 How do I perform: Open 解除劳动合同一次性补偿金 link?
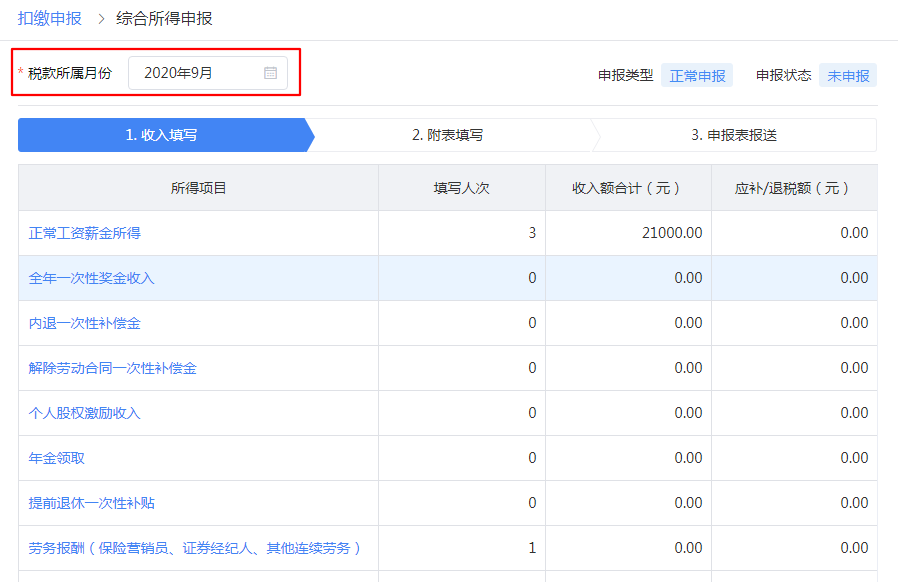[113, 368]
